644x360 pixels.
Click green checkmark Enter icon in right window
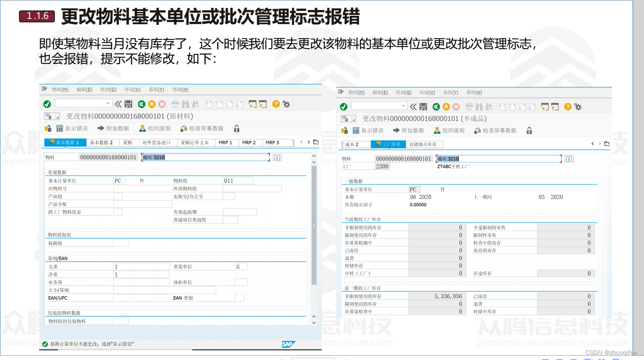click(344, 107)
